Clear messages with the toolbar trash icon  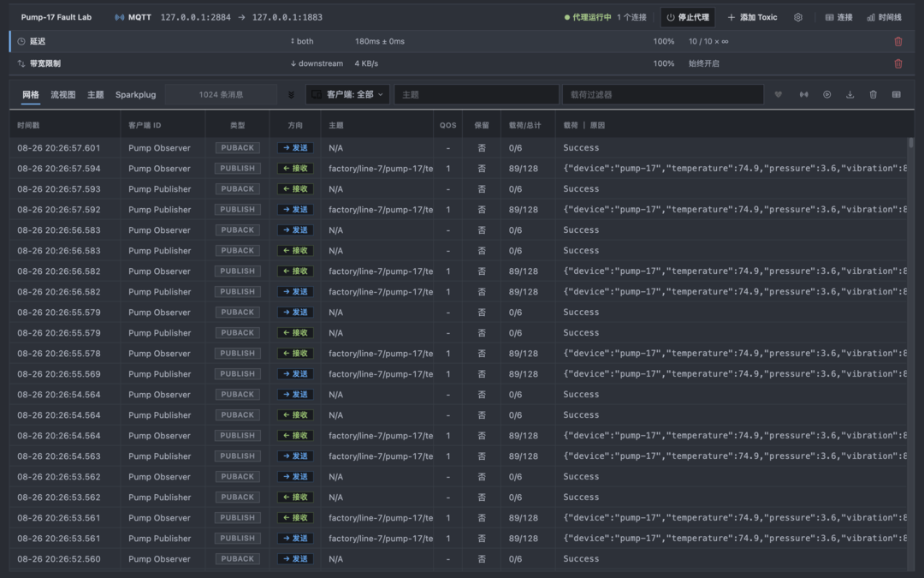[x=874, y=94]
